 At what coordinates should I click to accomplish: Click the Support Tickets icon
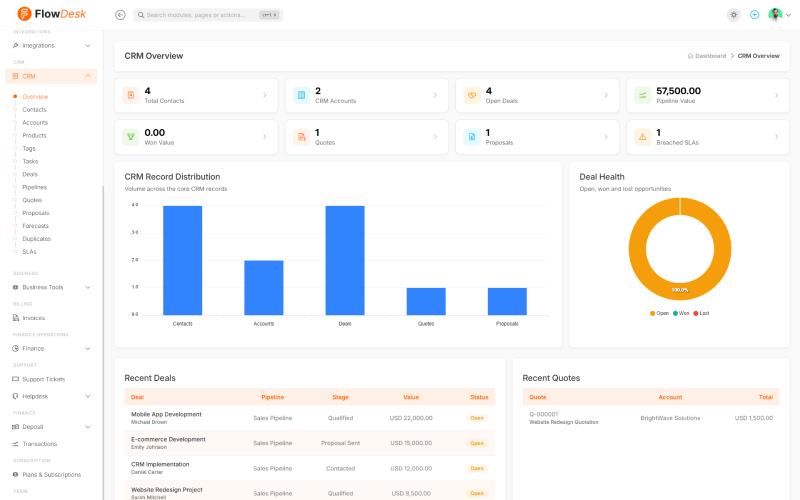pyautogui.click(x=15, y=379)
